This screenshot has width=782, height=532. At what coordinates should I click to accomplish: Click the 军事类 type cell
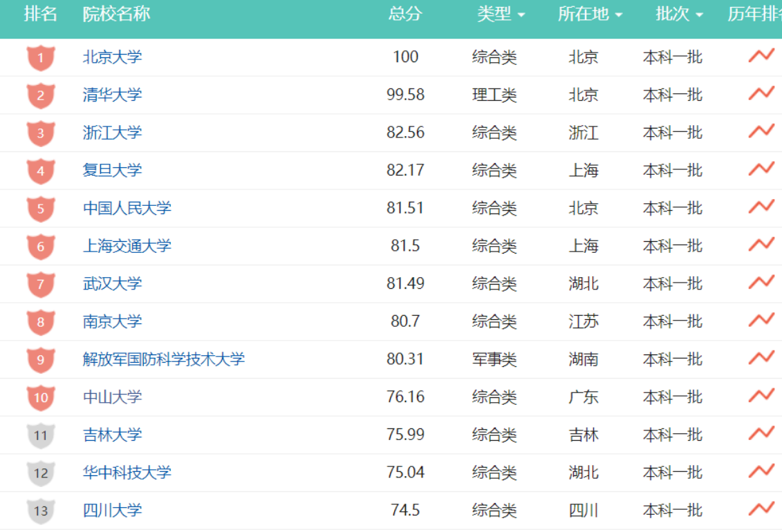[x=494, y=359]
